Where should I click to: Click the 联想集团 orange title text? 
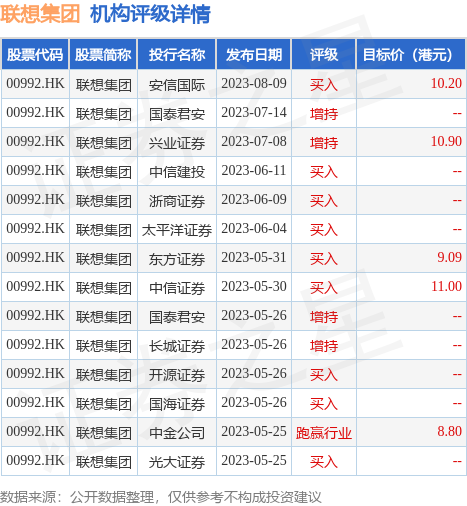40,14
